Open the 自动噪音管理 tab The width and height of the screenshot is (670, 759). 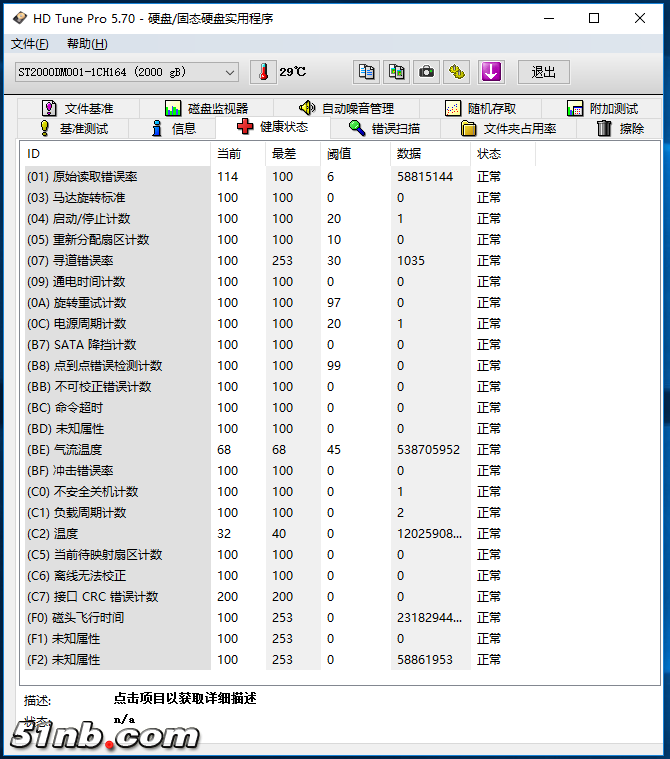click(x=346, y=108)
